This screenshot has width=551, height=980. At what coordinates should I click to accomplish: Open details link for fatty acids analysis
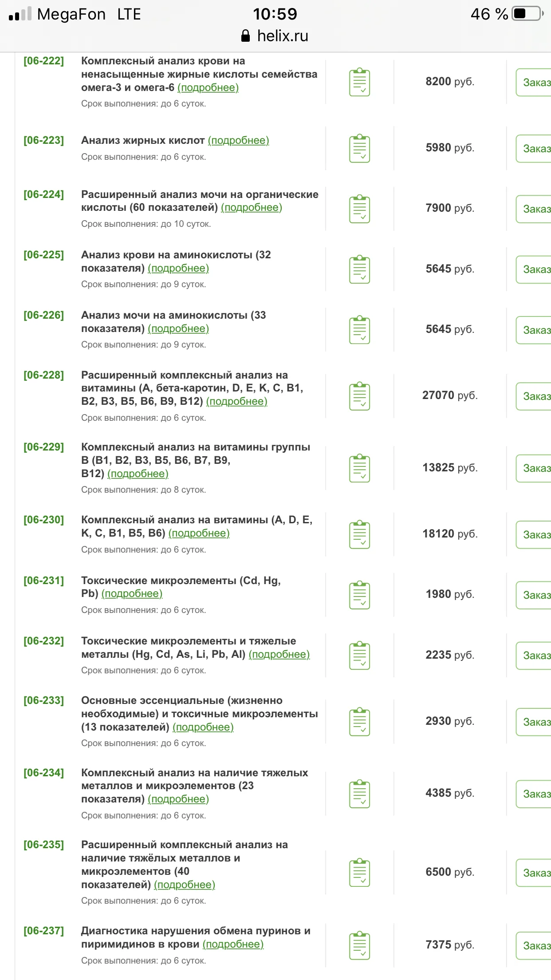(x=238, y=141)
